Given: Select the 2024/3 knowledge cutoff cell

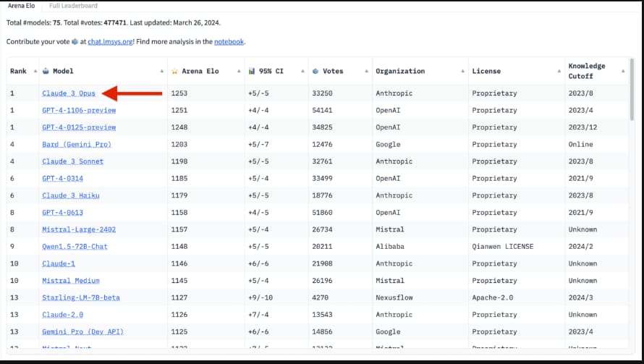Looking at the screenshot, I should [x=581, y=297].
